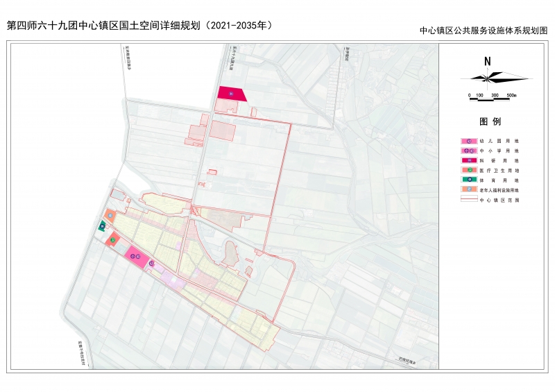Click the orange elderly welfare parcel on the map
Viewport: 555px width, 392px height.
click(x=110, y=216)
